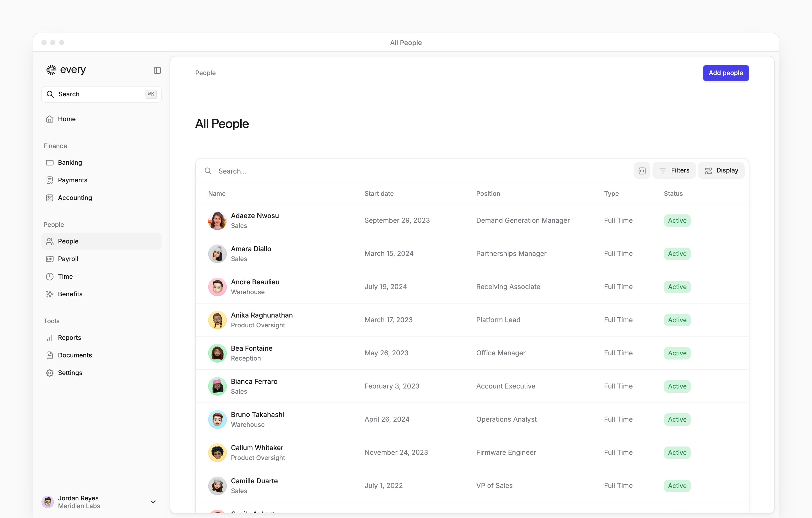
Task: Open the Settings gear icon
Action: click(49, 373)
